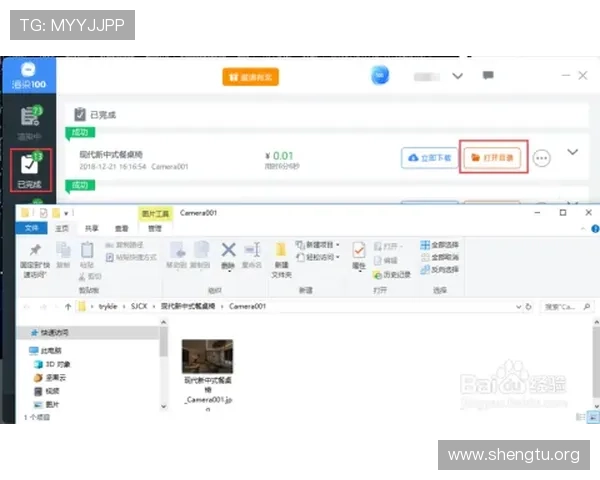Image resolution: width=600 pixels, height=480 pixels.
Task: Collapse the Explorer ribbon with the chevron
Action: [583, 229]
